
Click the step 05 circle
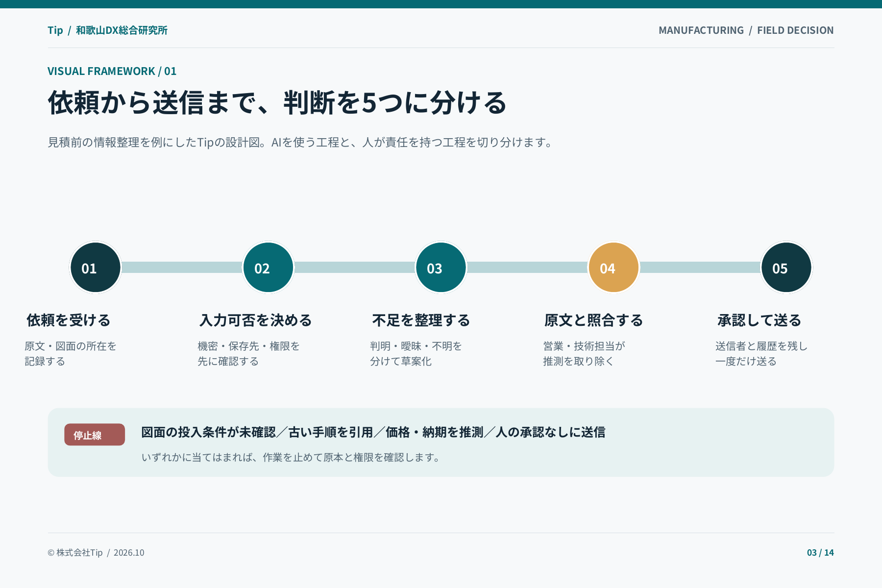pos(786,268)
